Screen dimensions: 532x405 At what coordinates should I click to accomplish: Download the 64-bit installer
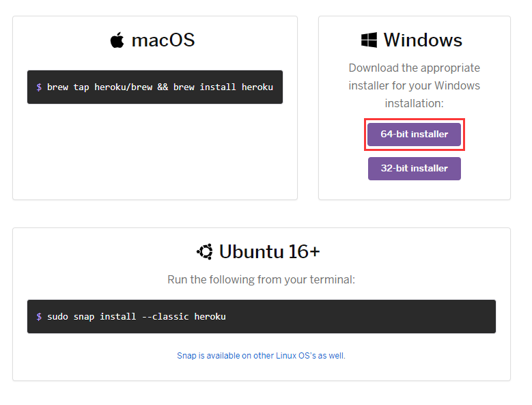[x=415, y=135]
